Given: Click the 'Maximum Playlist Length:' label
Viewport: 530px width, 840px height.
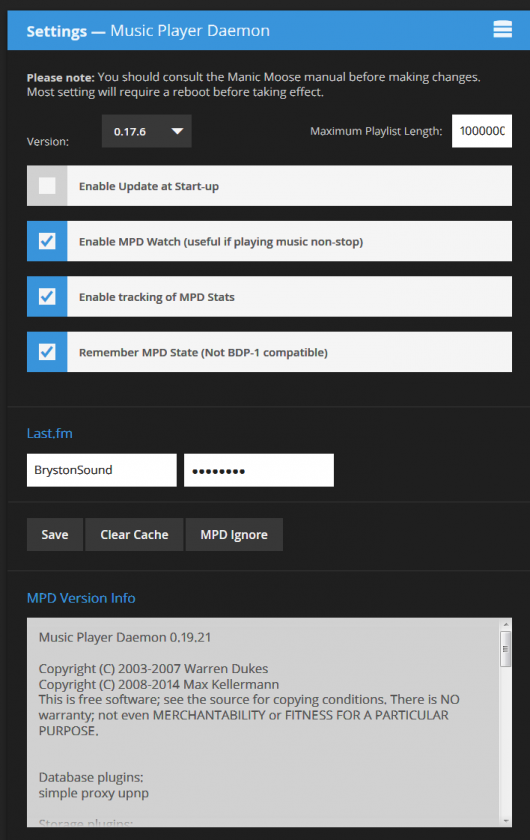Looking at the screenshot, I should point(376,131).
